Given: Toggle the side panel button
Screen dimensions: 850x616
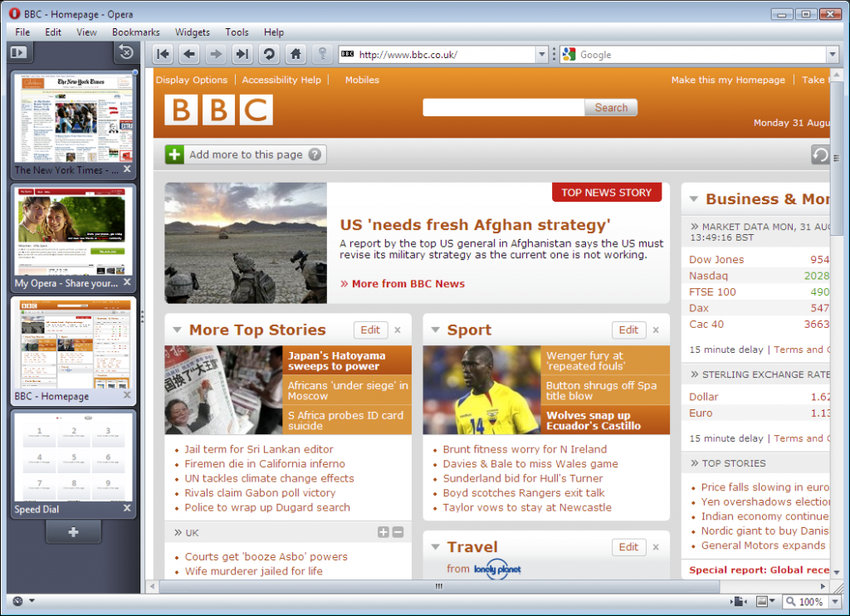Looking at the screenshot, I should [18, 52].
